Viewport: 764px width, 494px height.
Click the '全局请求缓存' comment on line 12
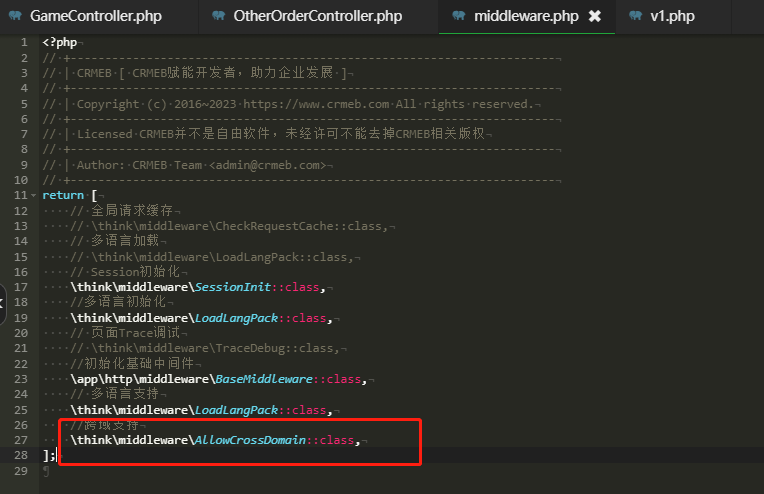click(x=122, y=210)
